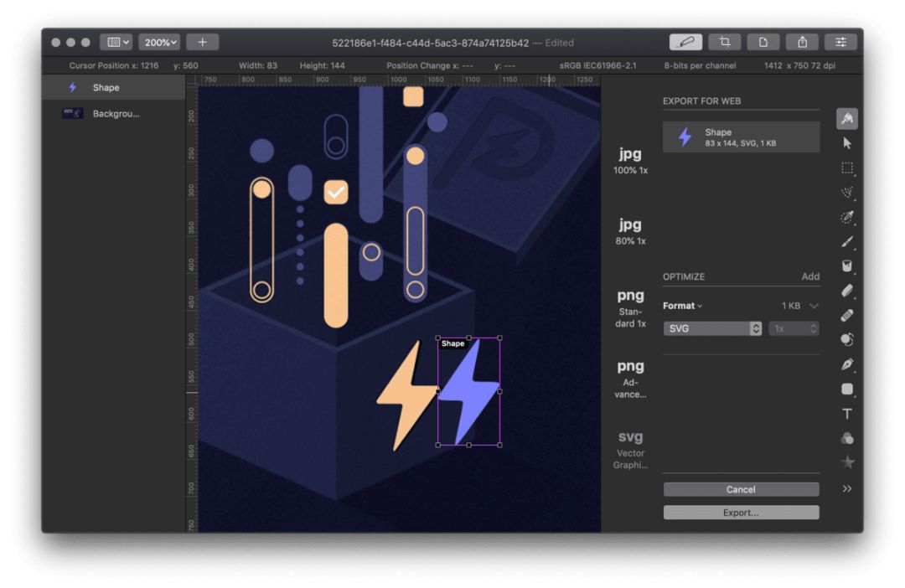Screen dimensions: 905x588
Task: Pick the paint bucket fill tool
Action: (x=846, y=266)
